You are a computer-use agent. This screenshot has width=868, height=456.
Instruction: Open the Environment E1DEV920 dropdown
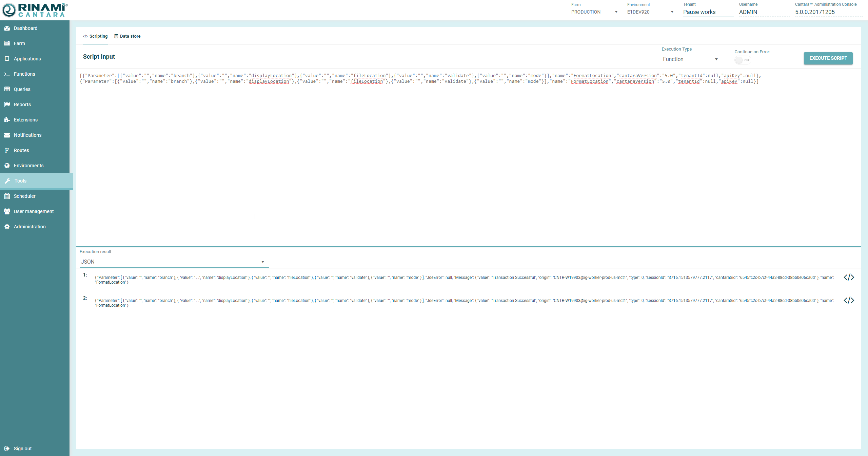click(x=651, y=12)
